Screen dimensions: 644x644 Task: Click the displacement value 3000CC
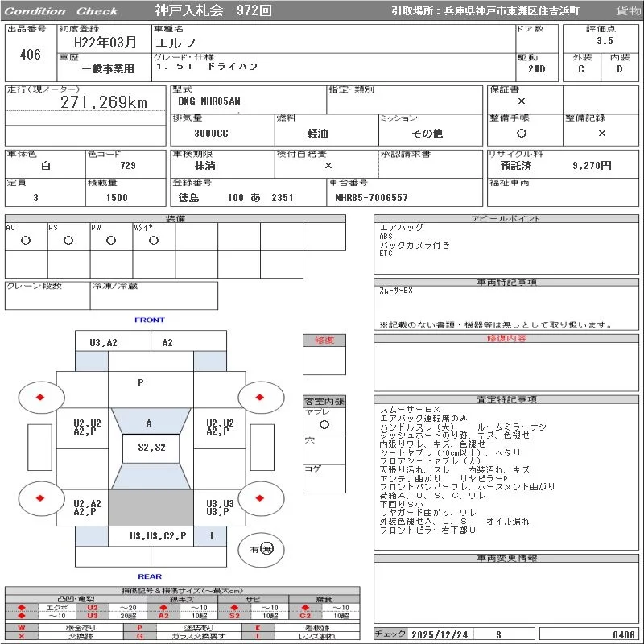tap(211, 134)
